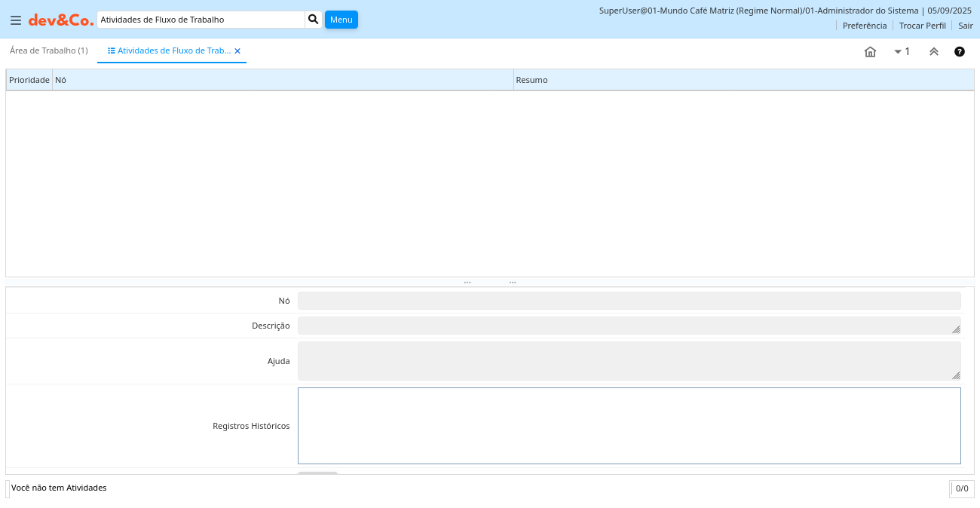
Task: Click the dev&Co. logo
Action: tap(61, 20)
